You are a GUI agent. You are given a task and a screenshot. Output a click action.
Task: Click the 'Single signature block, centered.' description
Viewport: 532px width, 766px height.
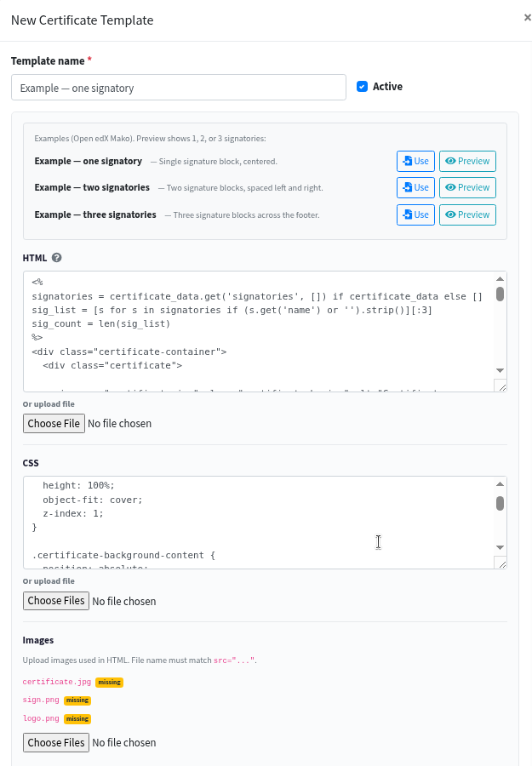(218, 162)
